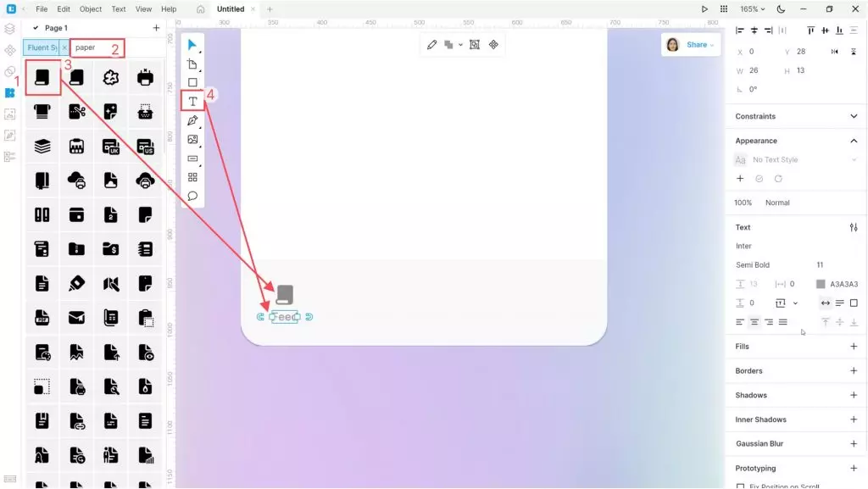
Task: Click the icon search field containing "paper"
Action: point(97,47)
